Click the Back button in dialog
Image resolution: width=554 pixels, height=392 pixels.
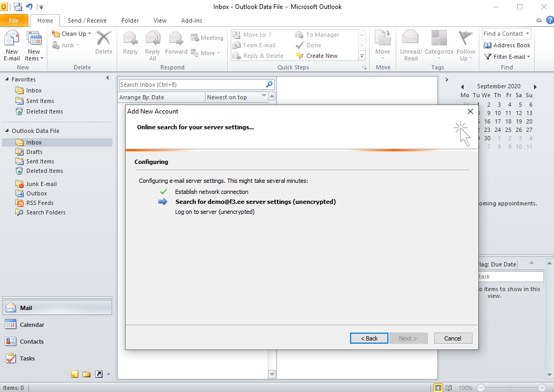tap(369, 338)
